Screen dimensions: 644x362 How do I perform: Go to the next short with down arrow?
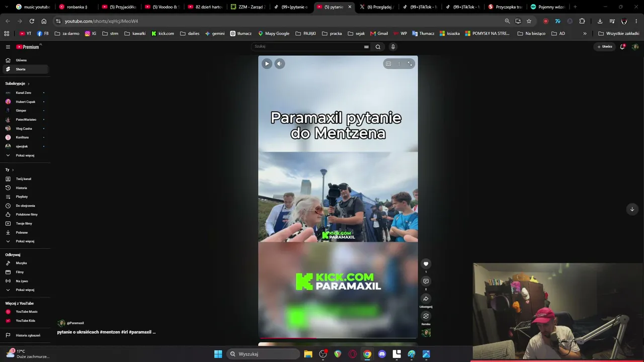coord(632,209)
